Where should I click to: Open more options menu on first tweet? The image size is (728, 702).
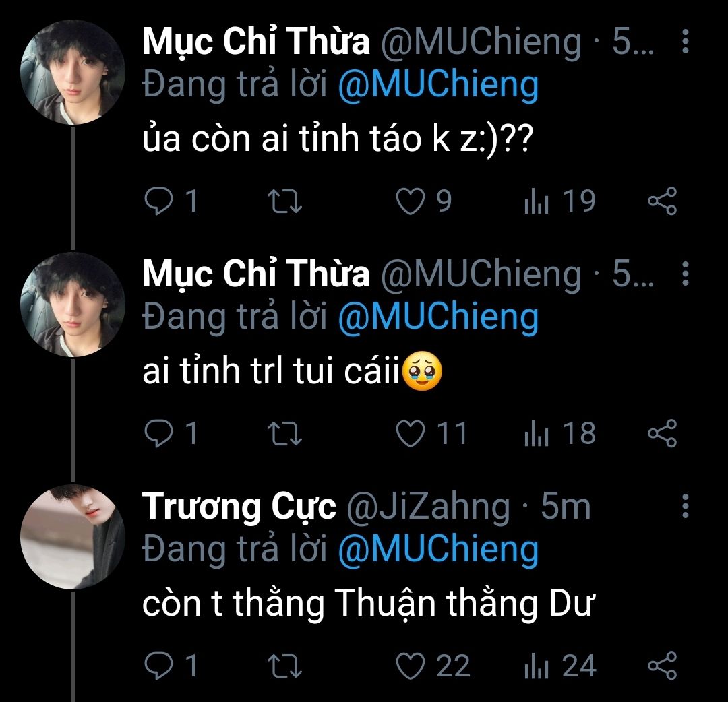coord(685,42)
